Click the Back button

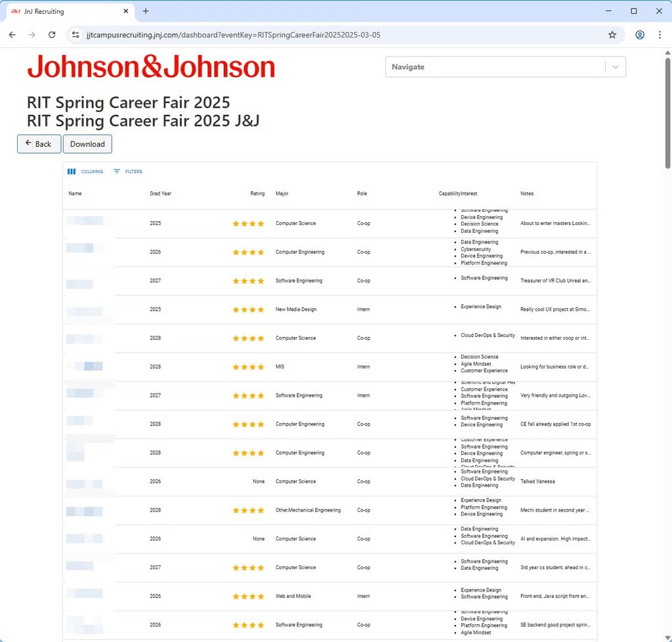pos(39,144)
